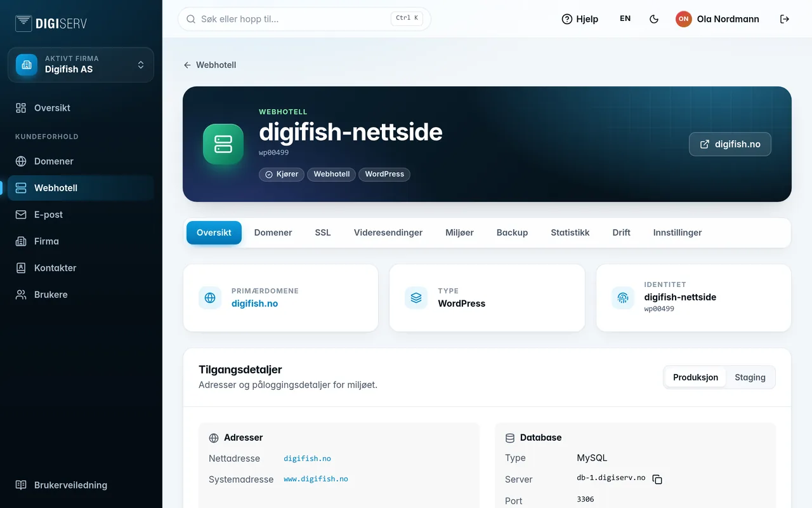Image resolution: width=812 pixels, height=508 pixels.
Task: Click the MySQL database type value
Action: [x=592, y=458]
